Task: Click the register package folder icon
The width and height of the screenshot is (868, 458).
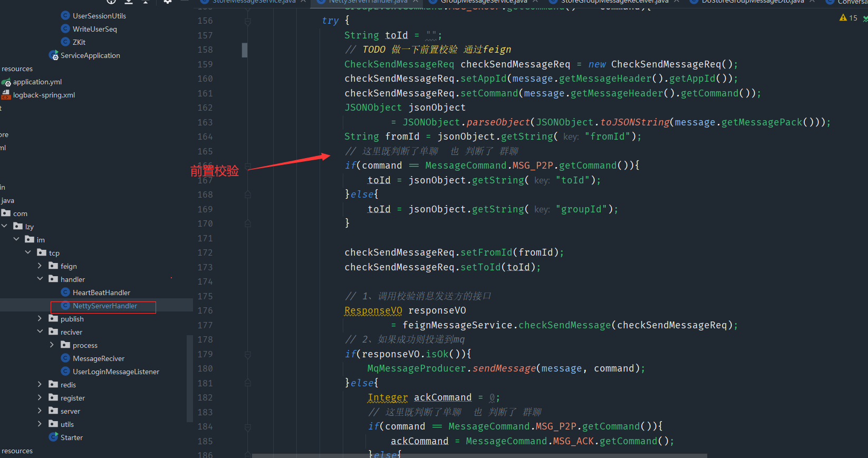Action: [53, 397]
